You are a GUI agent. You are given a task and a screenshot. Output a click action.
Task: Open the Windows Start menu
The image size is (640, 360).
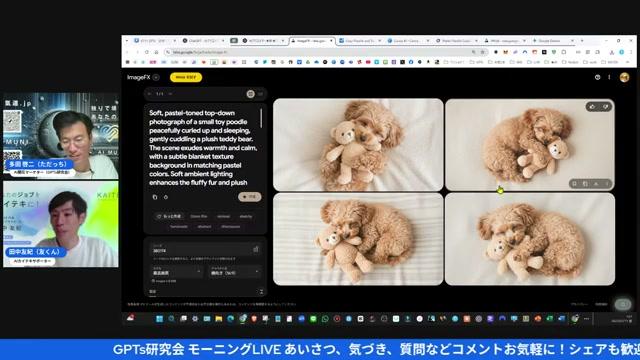coord(160,319)
